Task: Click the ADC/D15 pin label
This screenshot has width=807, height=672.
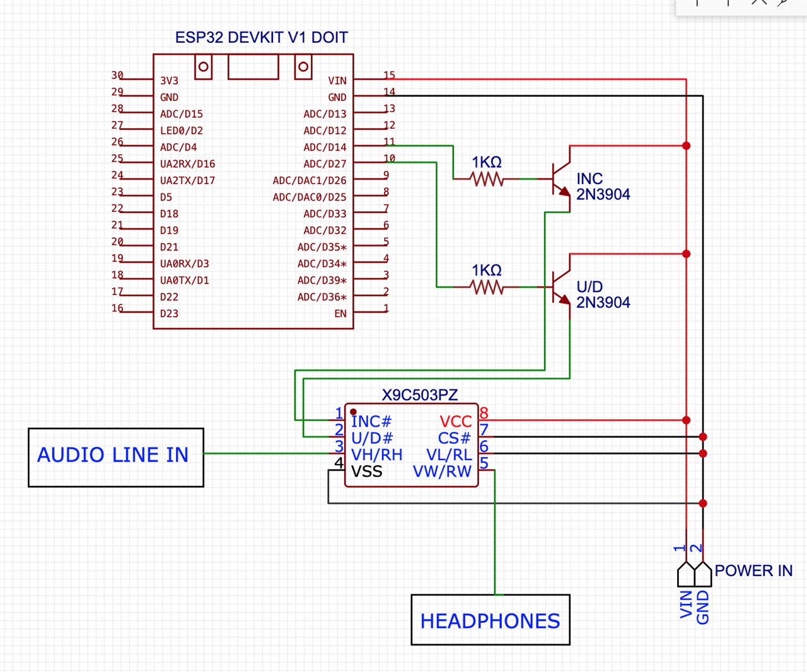Action: (x=182, y=114)
